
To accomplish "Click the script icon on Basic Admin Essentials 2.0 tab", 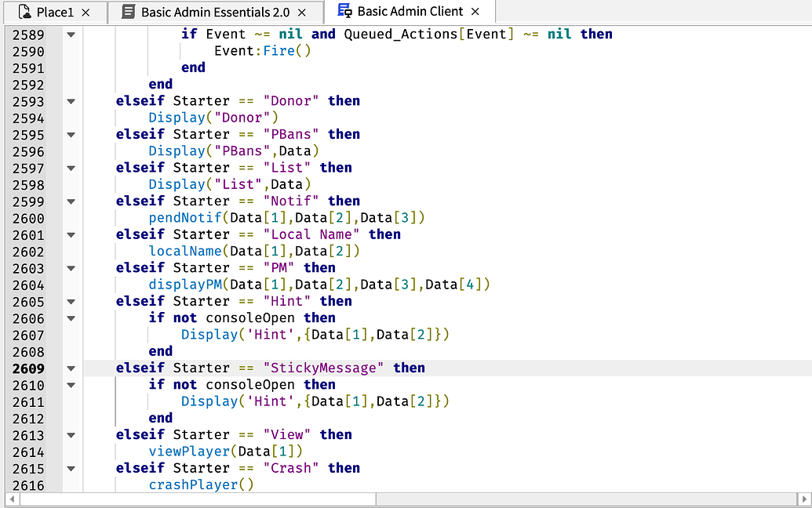I will click(x=128, y=12).
